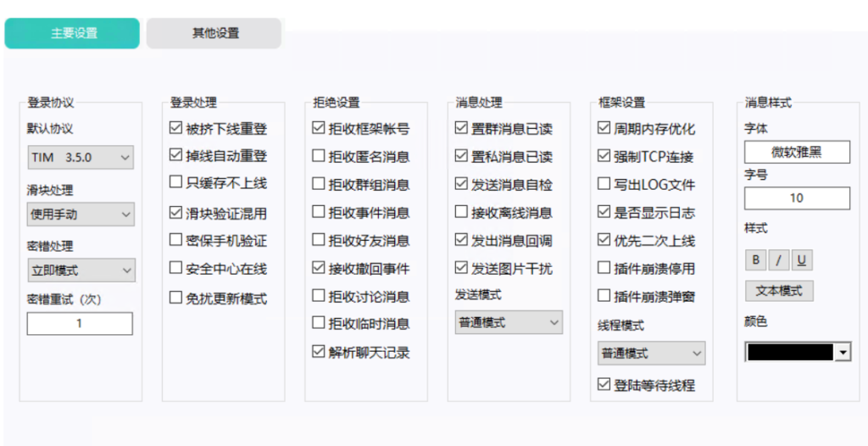Uncheck 解析聊天记录 option

pyautogui.click(x=319, y=352)
